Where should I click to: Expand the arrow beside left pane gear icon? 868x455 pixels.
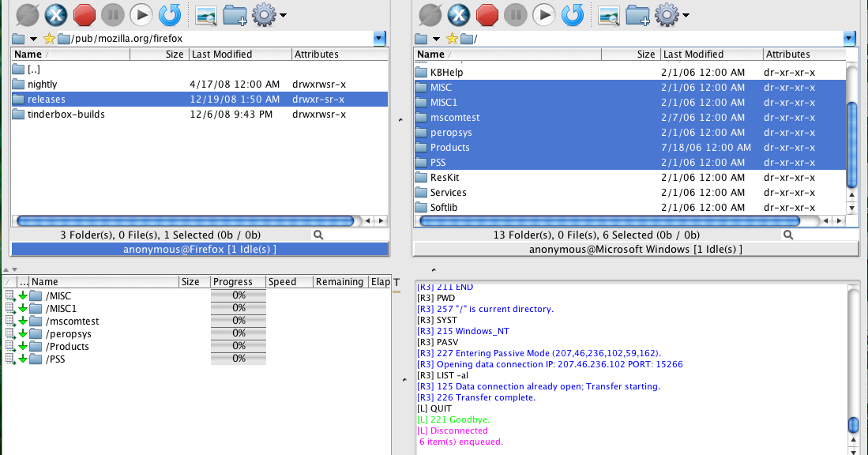pyautogui.click(x=283, y=16)
